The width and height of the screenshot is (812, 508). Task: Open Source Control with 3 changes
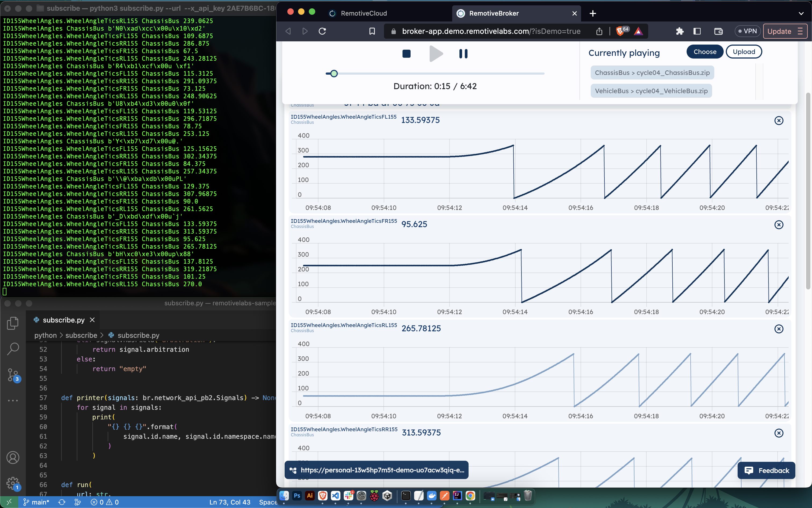coord(13,375)
